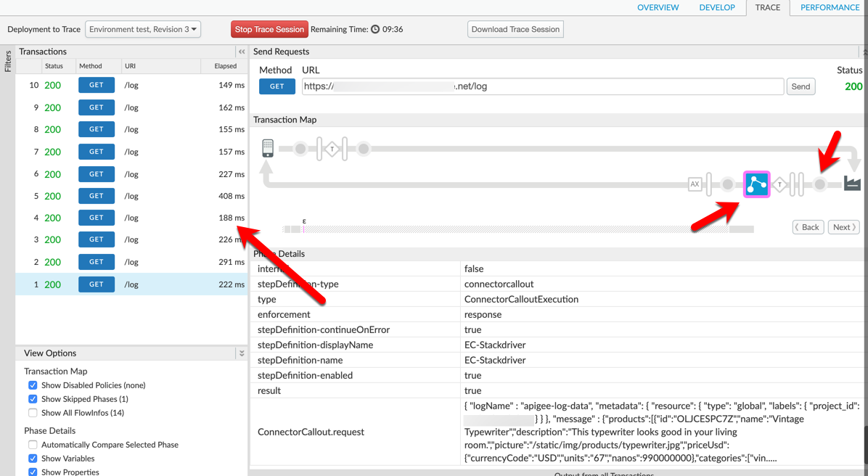868x476 pixels.
Task: Open the PERFORMANCE tab
Action: (x=830, y=7)
